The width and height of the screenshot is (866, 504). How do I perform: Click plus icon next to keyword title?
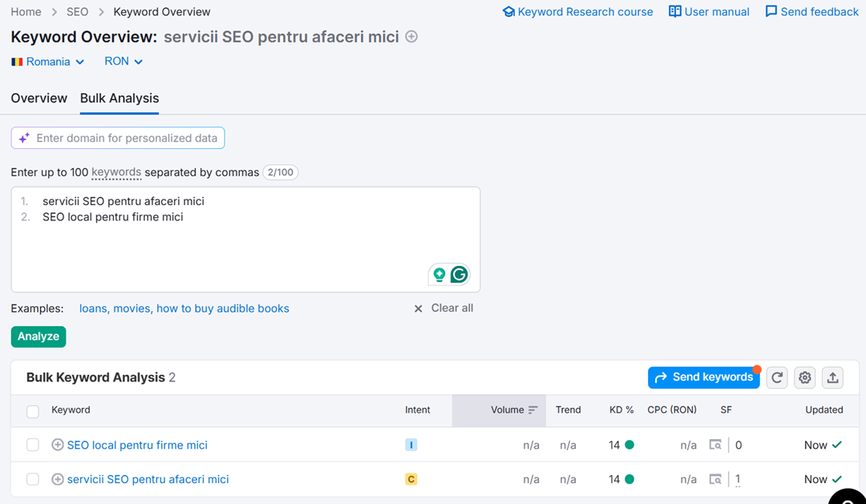411,37
